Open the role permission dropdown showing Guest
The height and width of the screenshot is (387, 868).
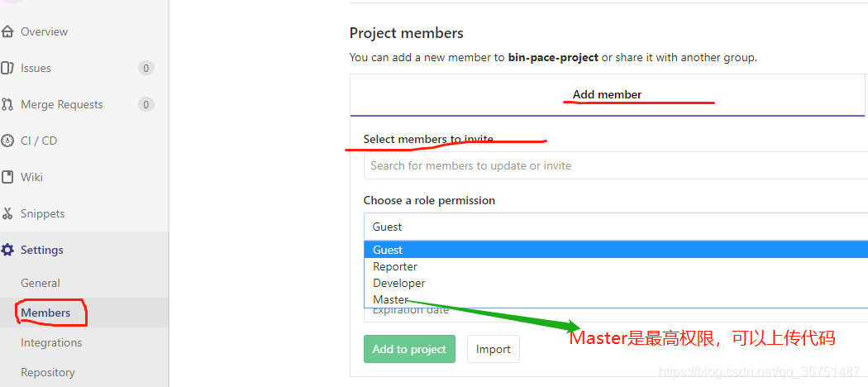(x=616, y=227)
